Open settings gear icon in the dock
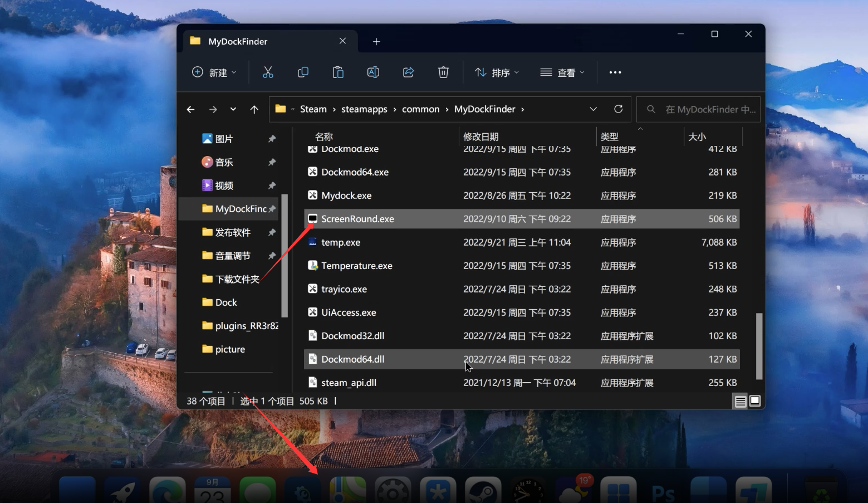The height and width of the screenshot is (503, 868). click(x=393, y=490)
